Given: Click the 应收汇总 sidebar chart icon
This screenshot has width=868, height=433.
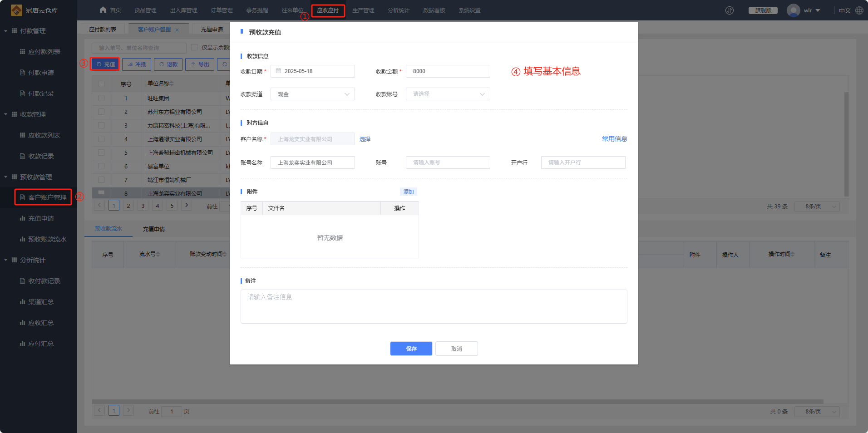Looking at the screenshot, I should coord(22,323).
